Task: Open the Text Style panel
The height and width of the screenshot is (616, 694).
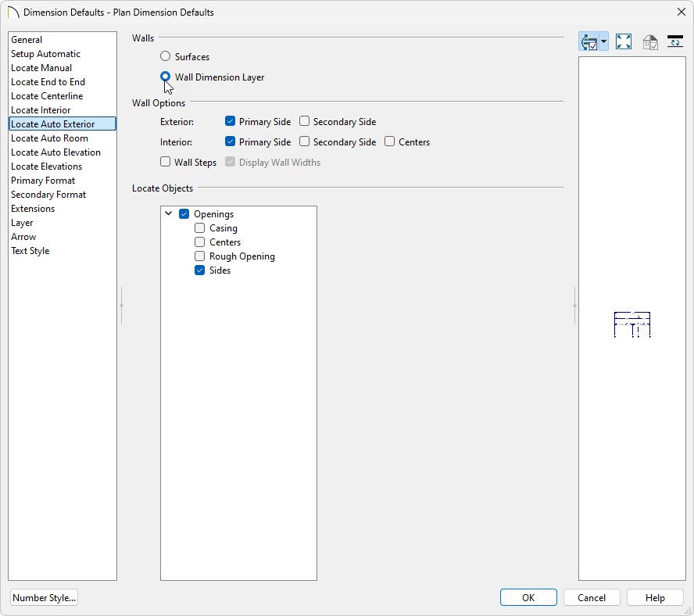Action: coord(63,251)
